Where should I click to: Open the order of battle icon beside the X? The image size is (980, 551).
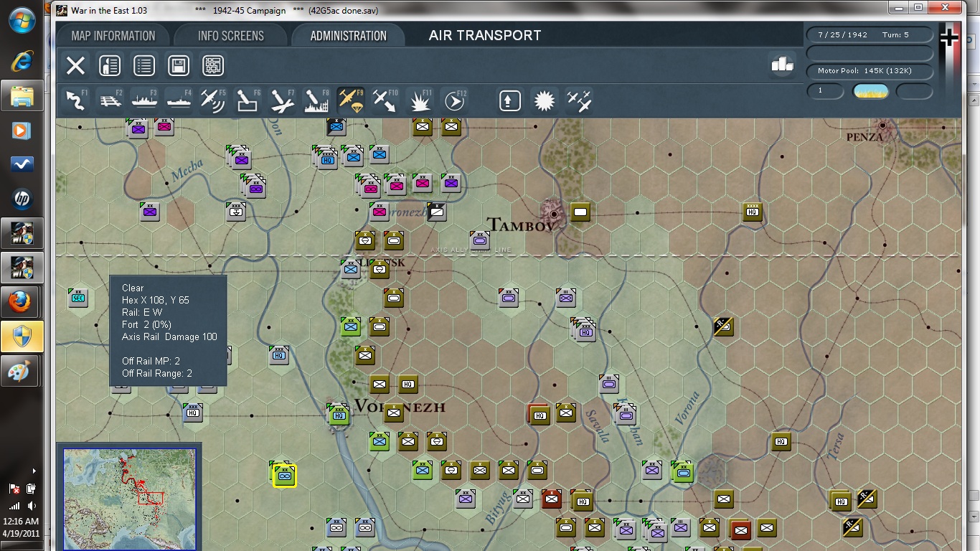(110, 66)
